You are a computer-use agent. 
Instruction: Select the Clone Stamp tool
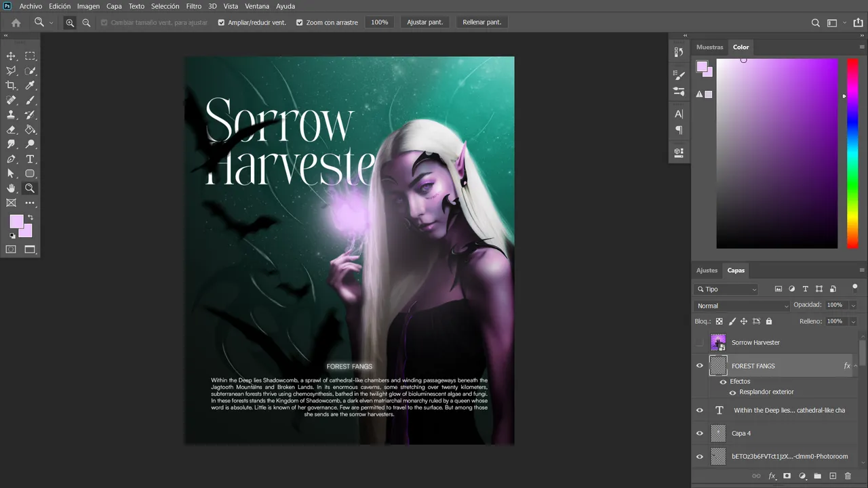(11, 115)
